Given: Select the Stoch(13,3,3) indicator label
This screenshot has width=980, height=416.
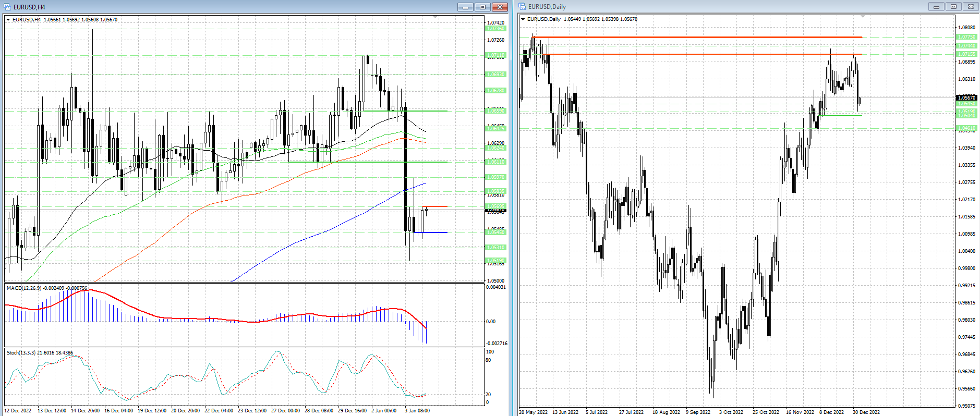Looking at the screenshot, I should (x=40, y=353).
